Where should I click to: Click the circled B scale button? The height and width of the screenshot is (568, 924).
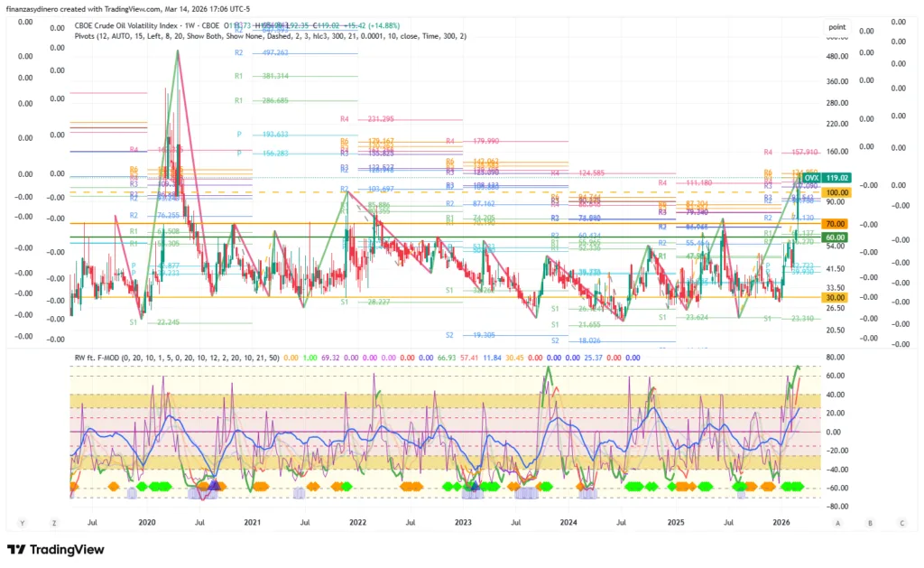(870, 523)
